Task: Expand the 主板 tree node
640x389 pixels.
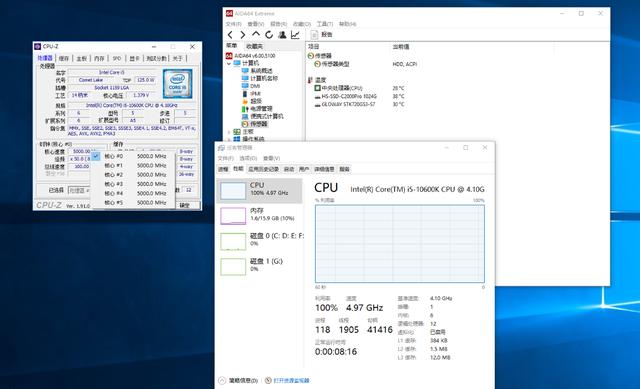Action: pyautogui.click(x=229, y=131)
